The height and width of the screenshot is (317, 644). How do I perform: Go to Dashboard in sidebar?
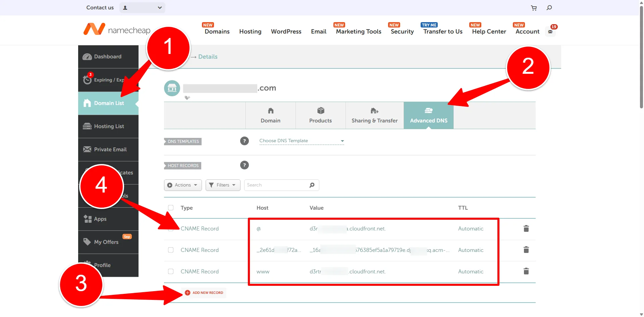[108, 57]
